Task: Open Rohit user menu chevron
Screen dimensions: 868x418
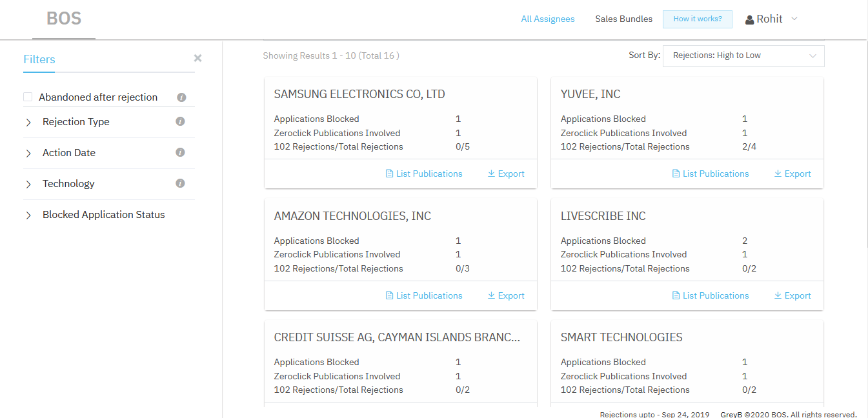Action: pyautogui.click(x=794, y=19)
